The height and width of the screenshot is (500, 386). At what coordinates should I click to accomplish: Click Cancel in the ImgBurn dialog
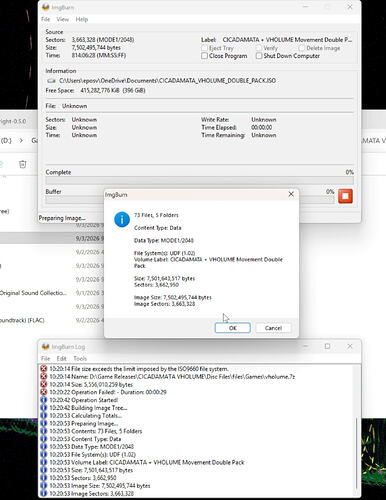(x=273, y=328)
